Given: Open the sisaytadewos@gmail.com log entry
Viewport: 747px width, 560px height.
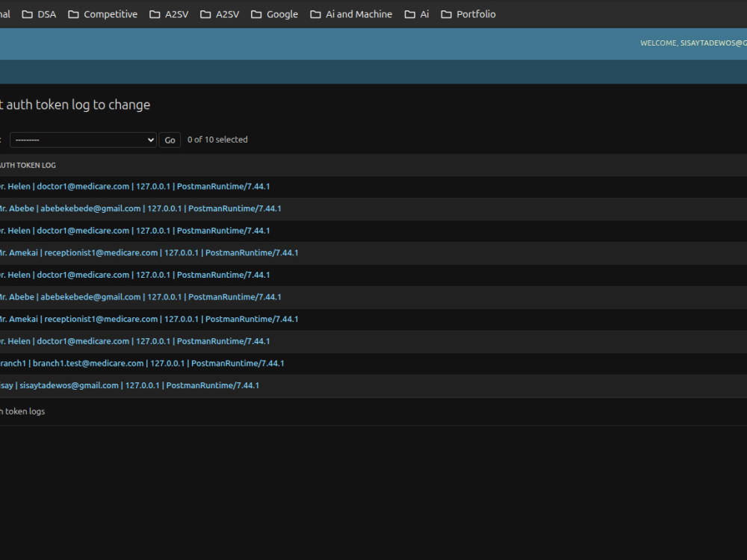Looking at the screenshot, I should pyautogui.click(x=129, y=385).
